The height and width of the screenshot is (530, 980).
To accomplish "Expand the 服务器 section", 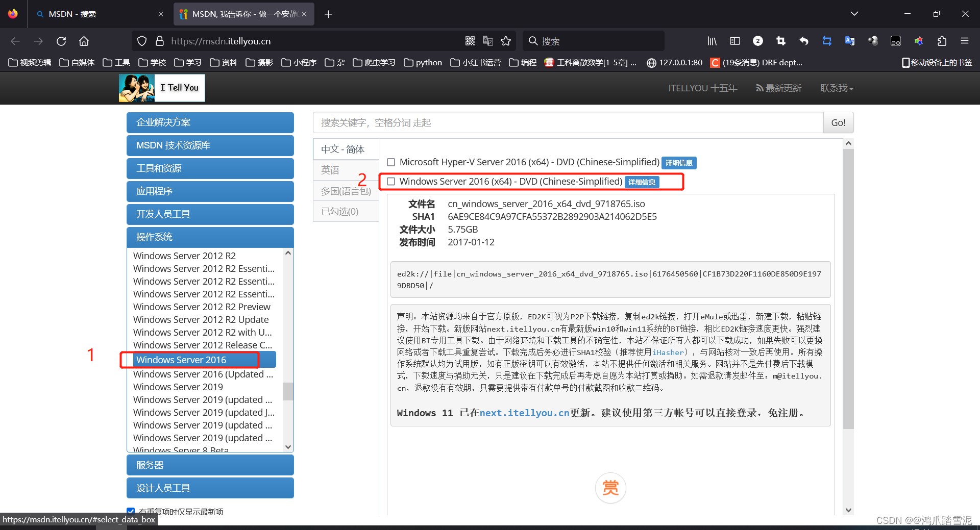I will [210, 465].
